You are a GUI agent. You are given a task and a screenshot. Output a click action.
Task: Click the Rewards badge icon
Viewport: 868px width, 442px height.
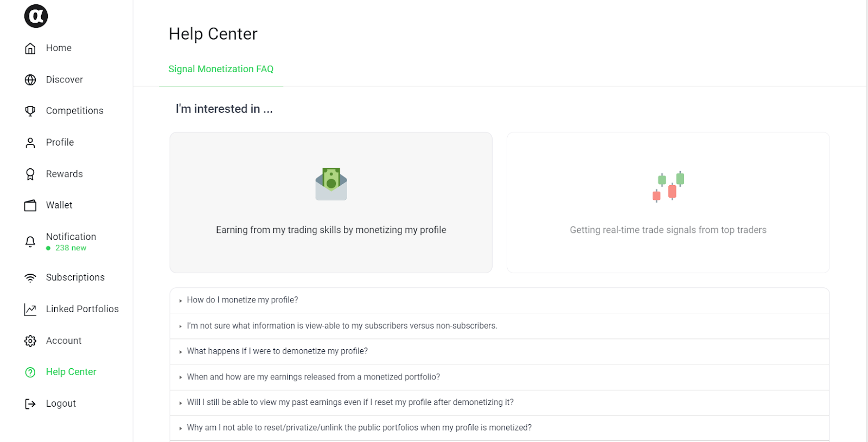coord(30,174)
